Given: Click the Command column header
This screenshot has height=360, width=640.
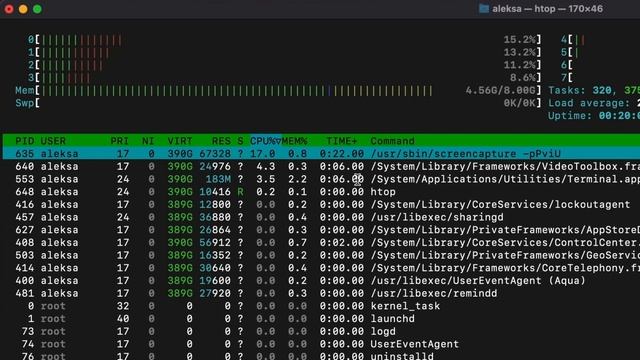Looking at the screenshot, I should [x=393, y=141].
